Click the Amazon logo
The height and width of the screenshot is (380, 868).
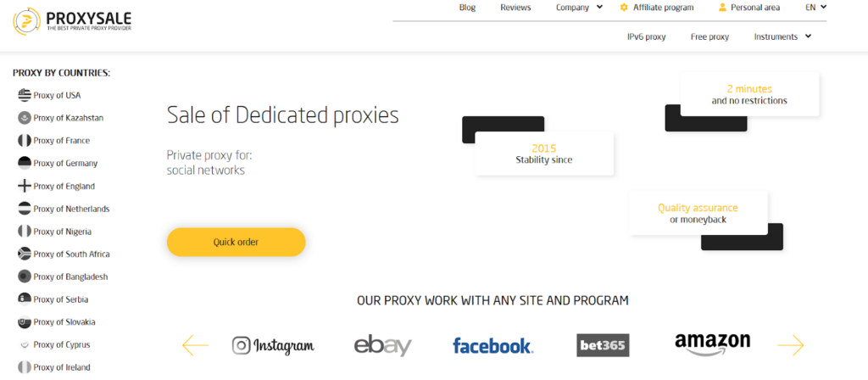click(x=712, y=344)
